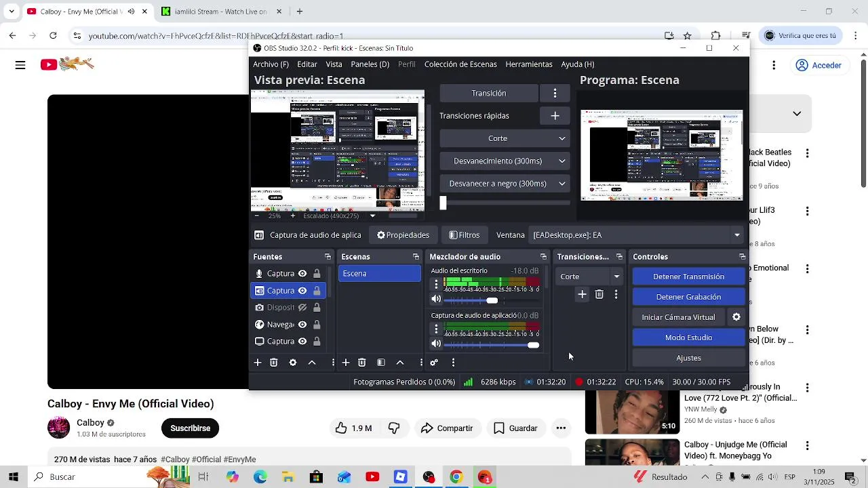The image size is (868, 488).
Task: Unlock the microphone Captura source
Action: click(x=317, y=274)
